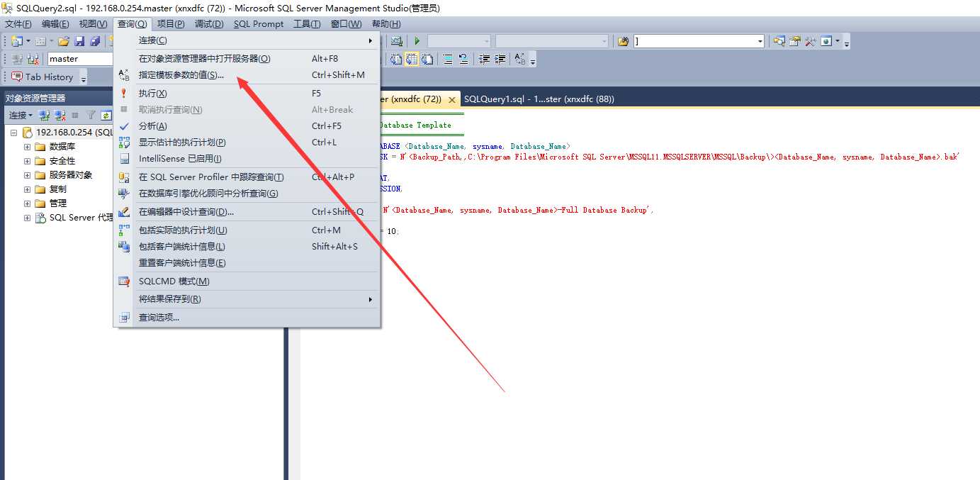
Task: Open the Toolbox wrench icon
Action: click(810, 41)
